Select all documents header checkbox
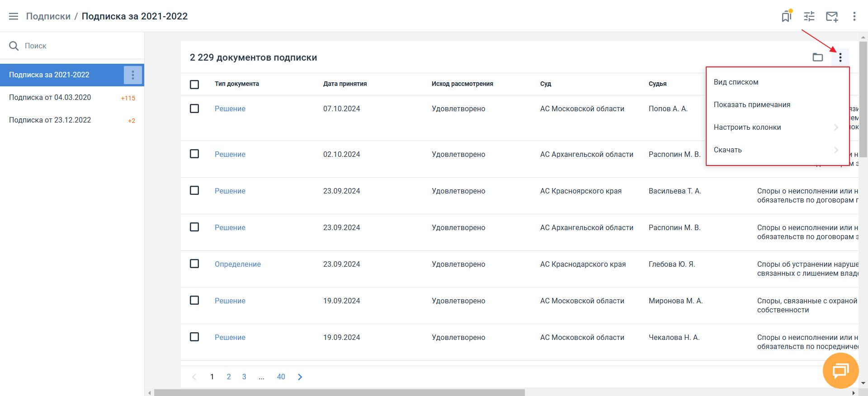Screen dimensions: 868x396 pos(194,85)
